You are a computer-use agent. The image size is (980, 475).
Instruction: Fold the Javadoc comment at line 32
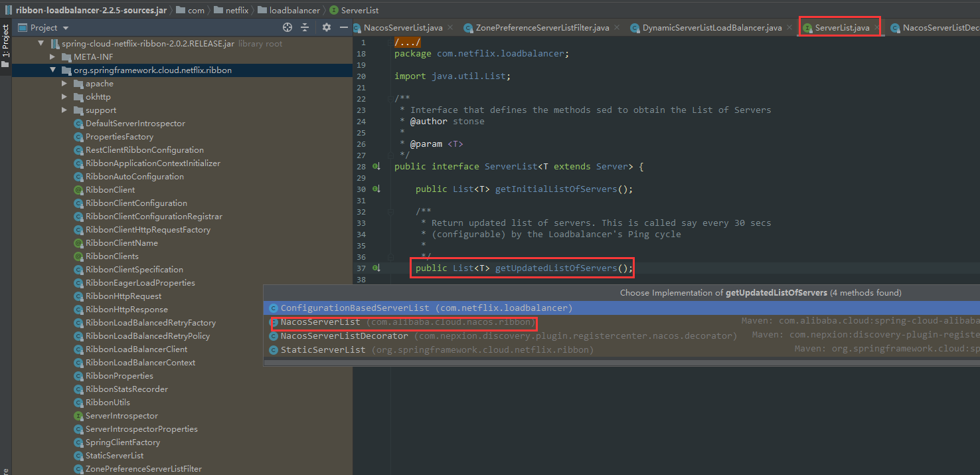[391, 211]
